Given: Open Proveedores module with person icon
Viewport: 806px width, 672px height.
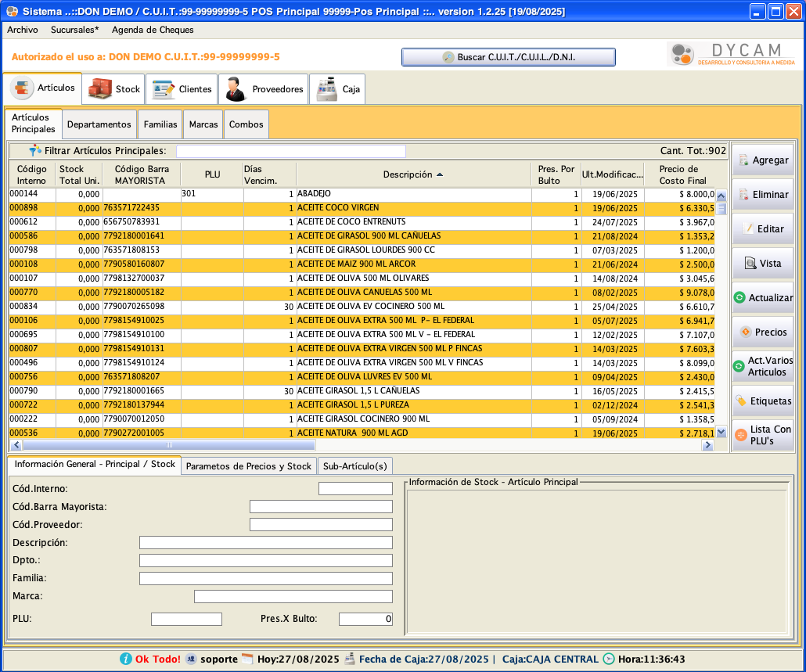Looking at the screenshot, I should pos(264,89).
